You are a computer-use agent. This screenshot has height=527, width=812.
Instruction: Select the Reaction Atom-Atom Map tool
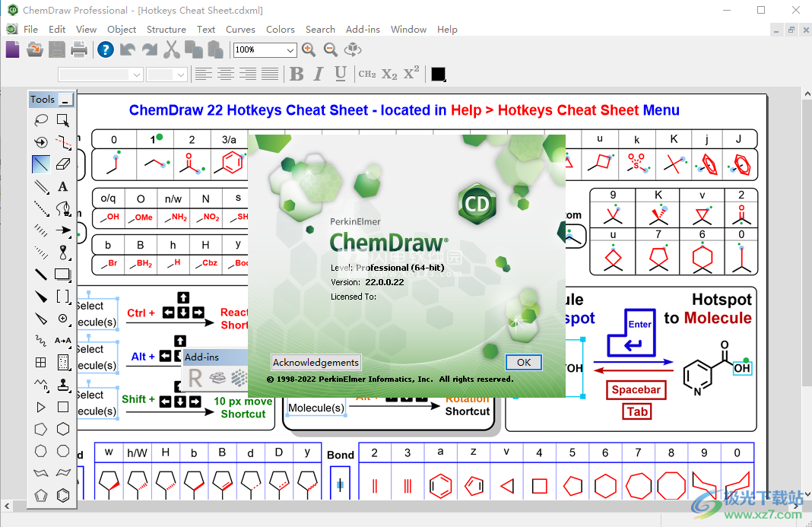click(63, 341)
